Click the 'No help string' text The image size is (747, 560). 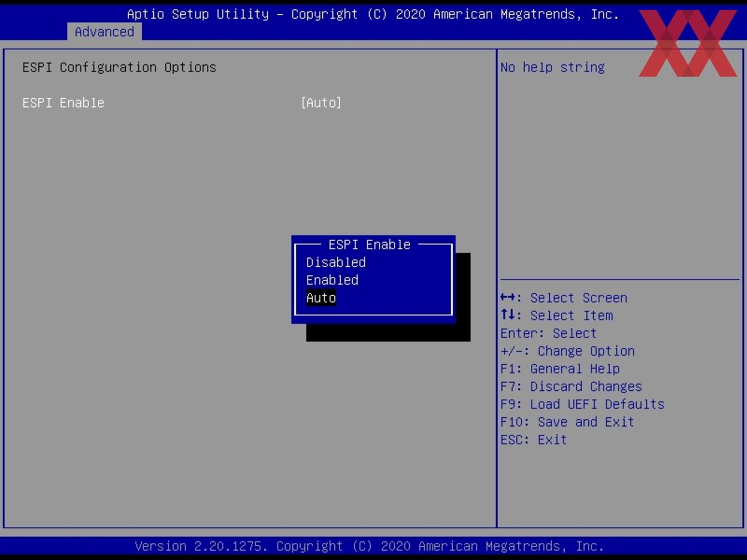552,67
